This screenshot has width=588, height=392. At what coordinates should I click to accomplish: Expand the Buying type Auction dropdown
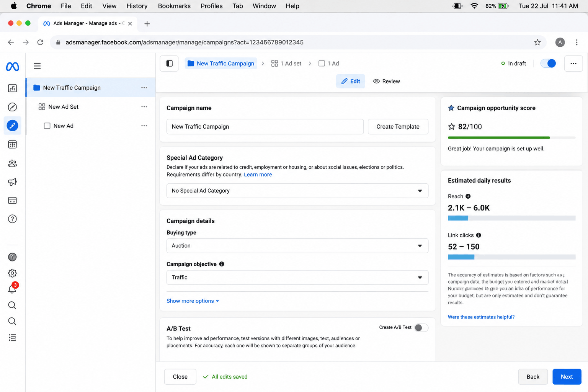pos(297,246)
